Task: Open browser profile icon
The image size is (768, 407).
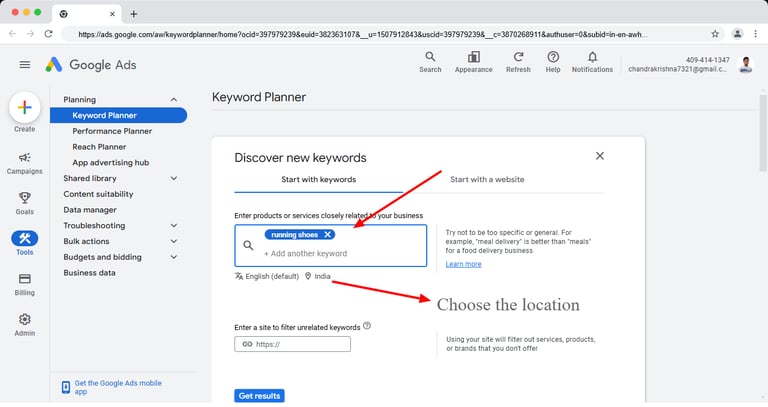Action: tap(737, 34)
